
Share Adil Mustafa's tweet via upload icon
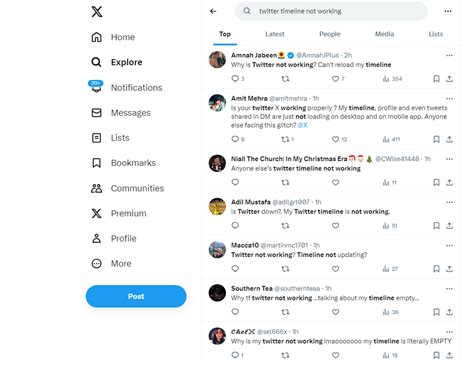tap(449, 226)
